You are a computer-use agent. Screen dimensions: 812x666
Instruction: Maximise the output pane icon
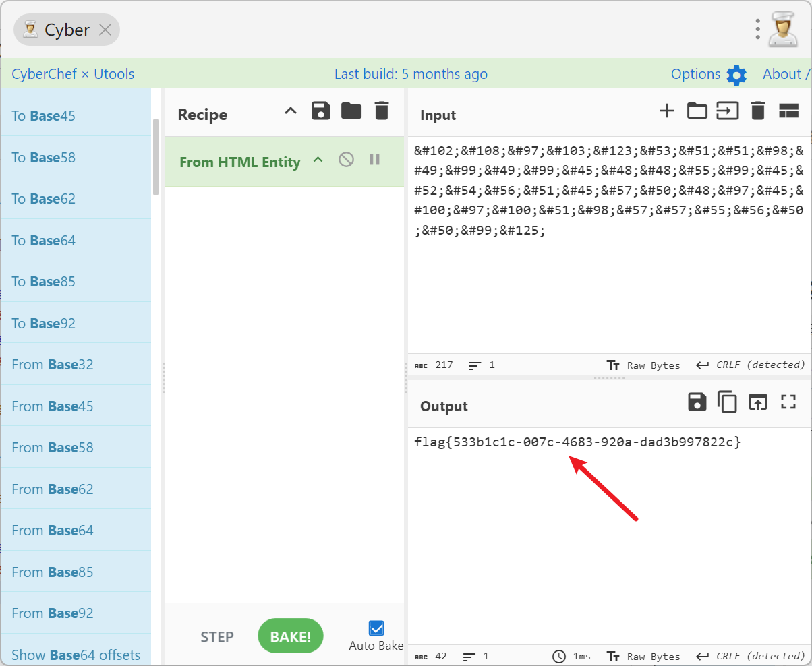point(788,402)
